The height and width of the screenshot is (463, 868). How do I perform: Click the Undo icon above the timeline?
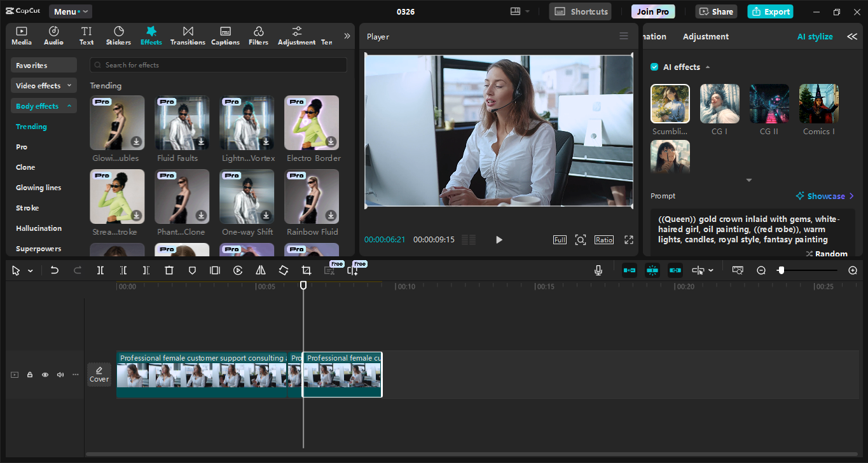coord(54,270)
